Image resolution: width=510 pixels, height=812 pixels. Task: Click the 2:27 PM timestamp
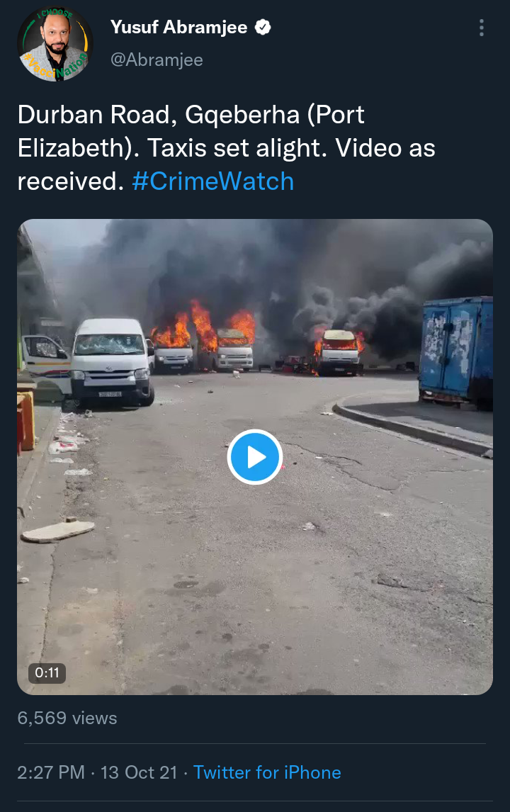[x=51, y=772]
